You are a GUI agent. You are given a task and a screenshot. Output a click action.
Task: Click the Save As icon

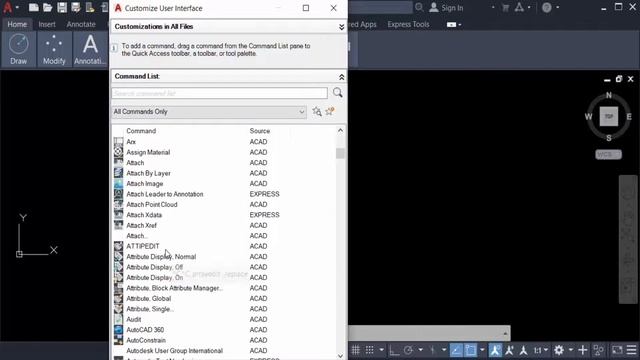pyautogui.click(x=76, y=7)
